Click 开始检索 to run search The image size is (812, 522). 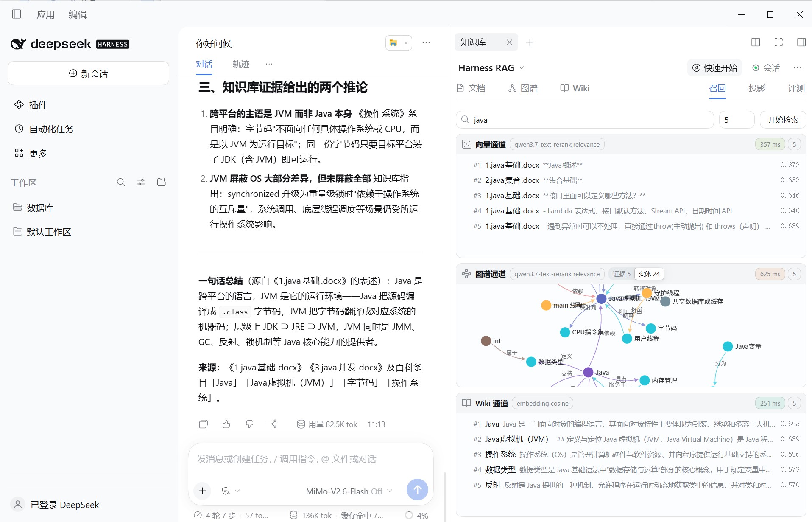783,120
